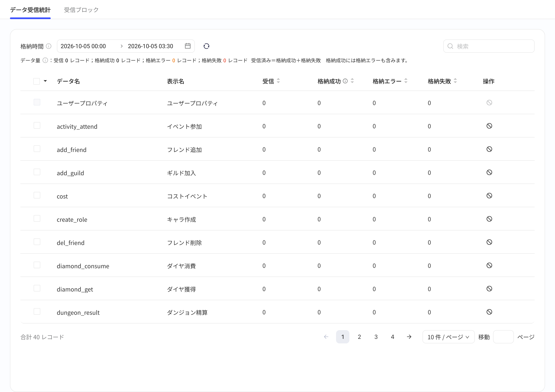Image resolution: width=555 pixels, height=392 pixels.
Task: Click the info icon beside 格納時間
Action: 49,46
